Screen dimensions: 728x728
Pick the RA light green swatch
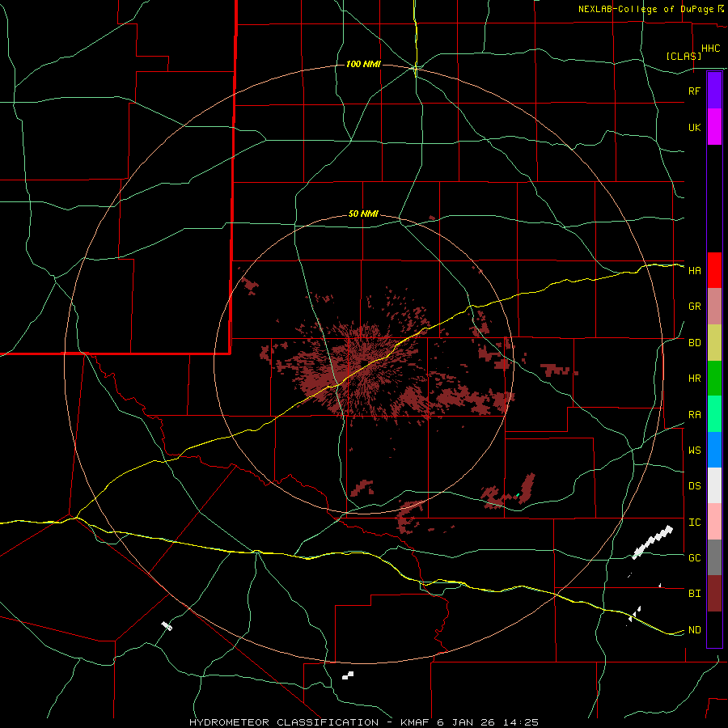714,414
